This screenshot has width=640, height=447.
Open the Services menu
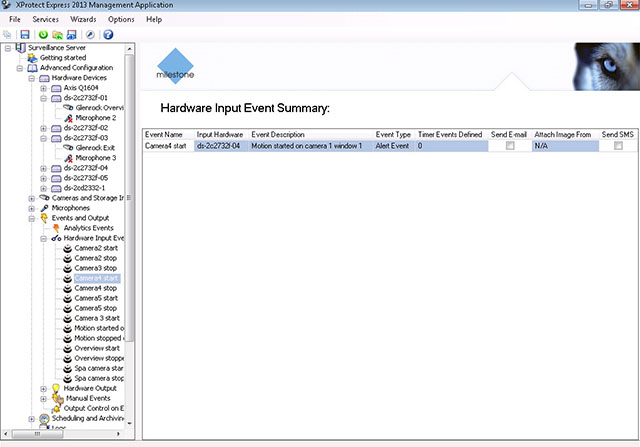click(x=45, y=19)
